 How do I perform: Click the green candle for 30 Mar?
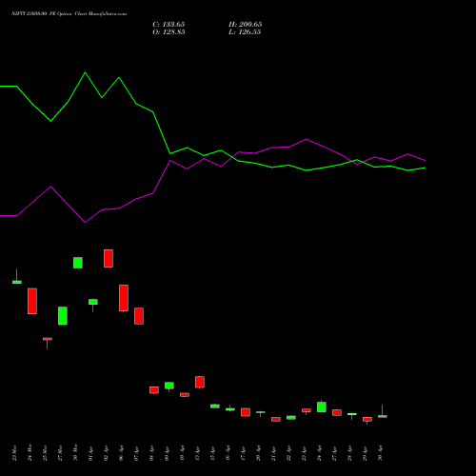[x=78, y=263]
